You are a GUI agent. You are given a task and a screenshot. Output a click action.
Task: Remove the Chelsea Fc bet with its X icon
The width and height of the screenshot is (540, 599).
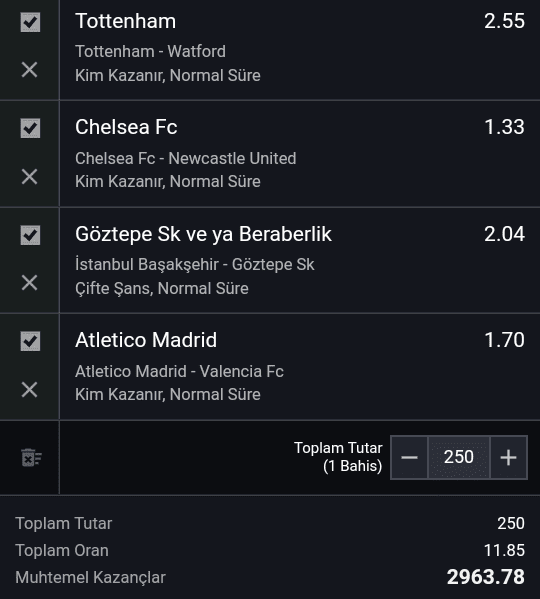click(29, 177)
